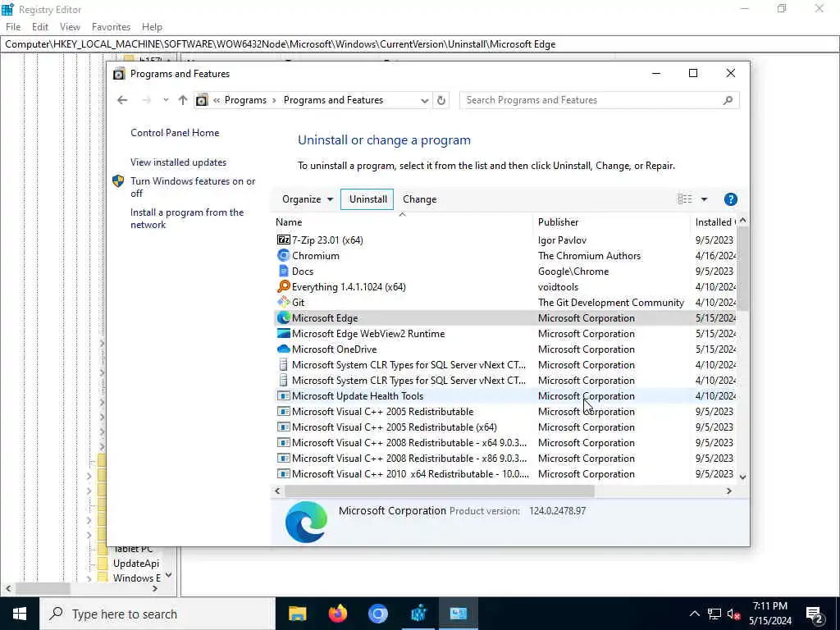Click the Everything search tool icon
This screenshot has height=630, width=840.
tap(283, 286)
